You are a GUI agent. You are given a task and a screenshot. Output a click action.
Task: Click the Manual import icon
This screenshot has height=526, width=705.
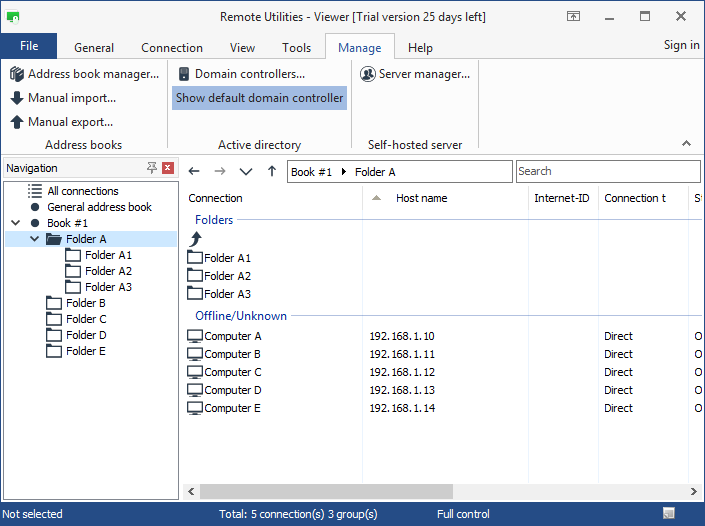17,98
